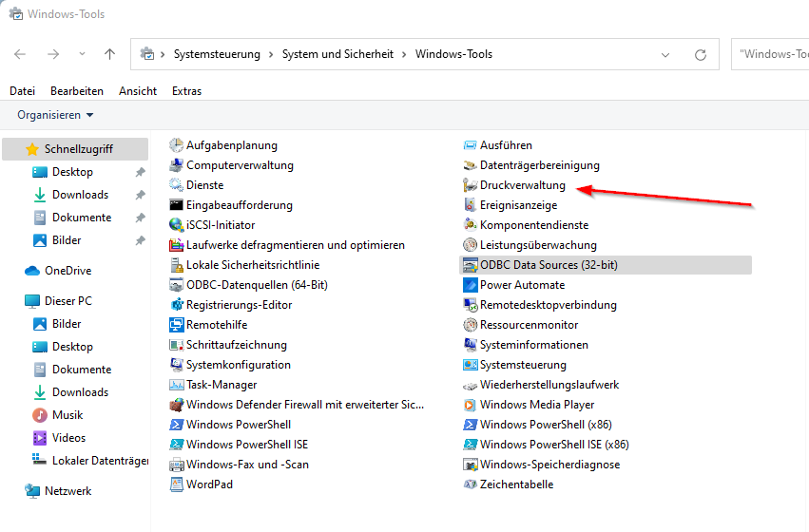Expand the Organisieren dropdown
This screenshot has height=532, width=809.
tap(55, 115)
